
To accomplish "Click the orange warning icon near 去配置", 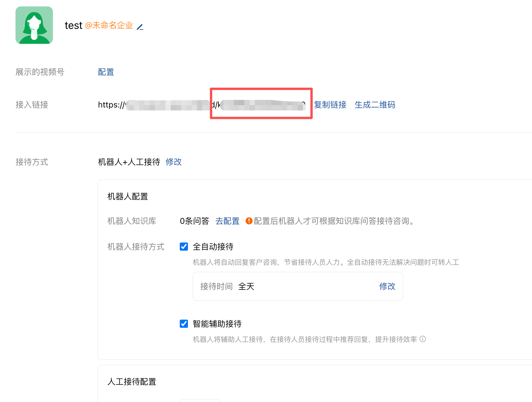I will [249, 221].
